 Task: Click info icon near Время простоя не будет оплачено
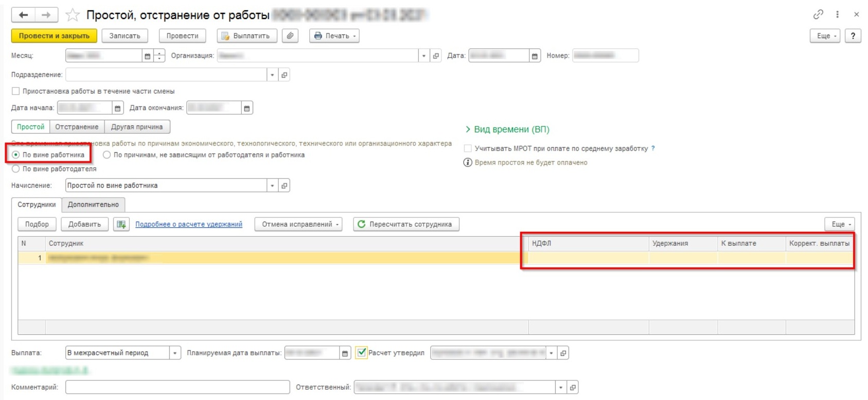[x=468, y=162]
